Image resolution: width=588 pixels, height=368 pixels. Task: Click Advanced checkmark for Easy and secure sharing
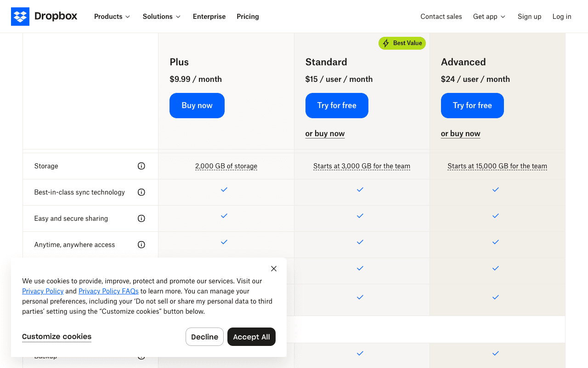pos(496,216)
